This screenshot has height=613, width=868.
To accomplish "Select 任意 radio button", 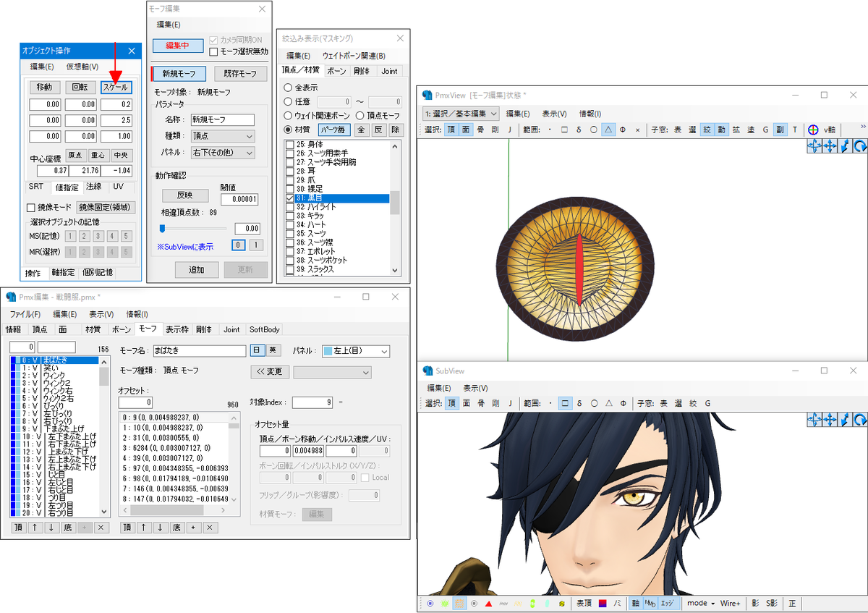I will point(289,102).
